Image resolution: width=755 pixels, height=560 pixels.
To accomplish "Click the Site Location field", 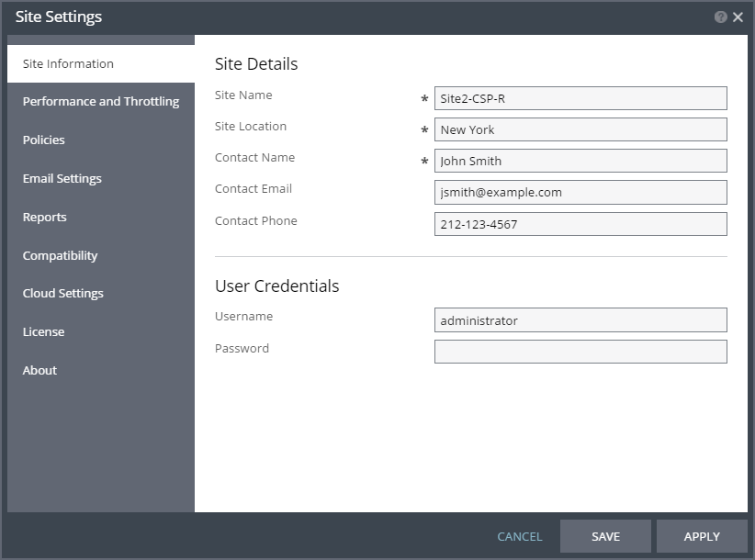I will point(580,129).
